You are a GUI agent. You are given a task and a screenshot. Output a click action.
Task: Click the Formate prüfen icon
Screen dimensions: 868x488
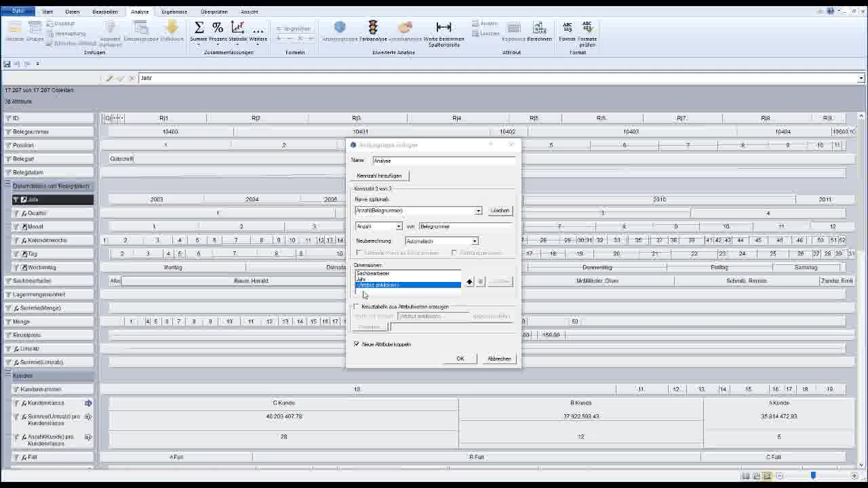point(587,27)
